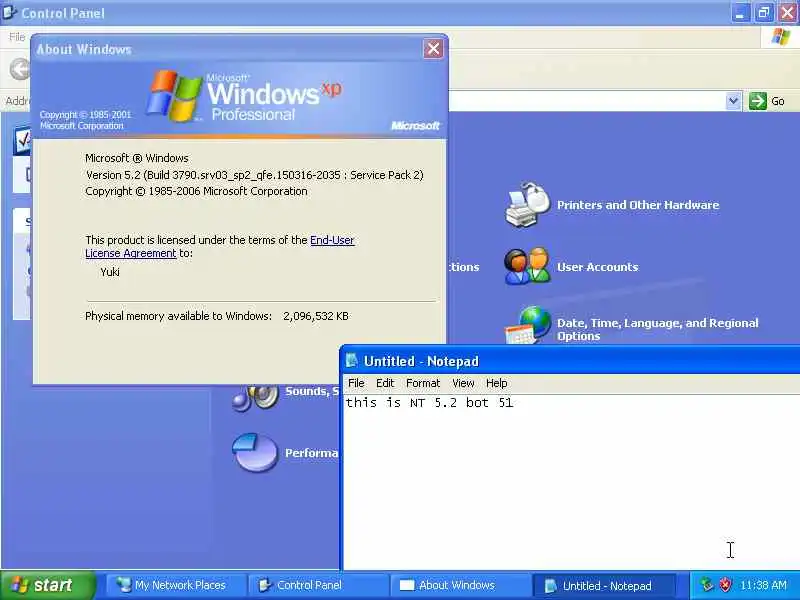Click the Sounds category label
The image size is (800, 600).
point(312,391)
